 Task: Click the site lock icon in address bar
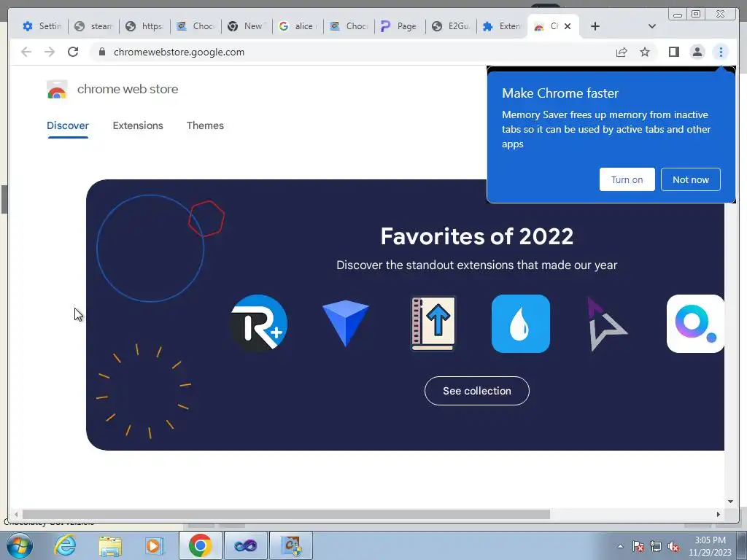101,52
